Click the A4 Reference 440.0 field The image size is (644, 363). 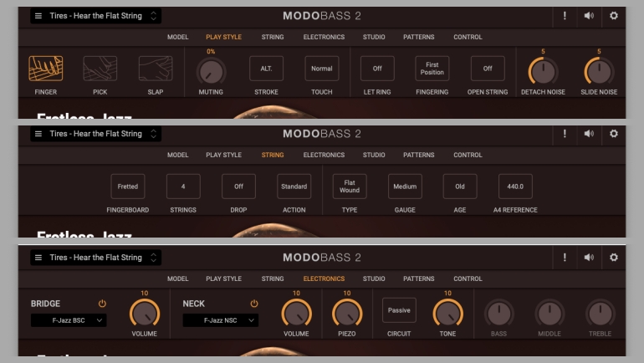coord(515,186)
